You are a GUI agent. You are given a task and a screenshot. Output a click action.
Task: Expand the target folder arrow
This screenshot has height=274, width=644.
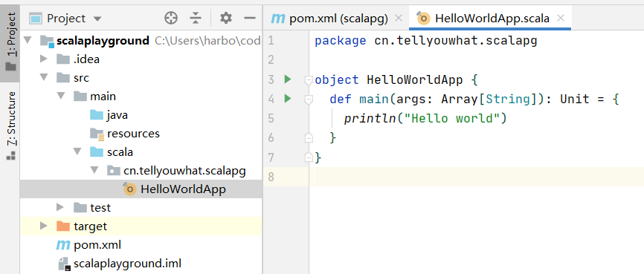44,226
